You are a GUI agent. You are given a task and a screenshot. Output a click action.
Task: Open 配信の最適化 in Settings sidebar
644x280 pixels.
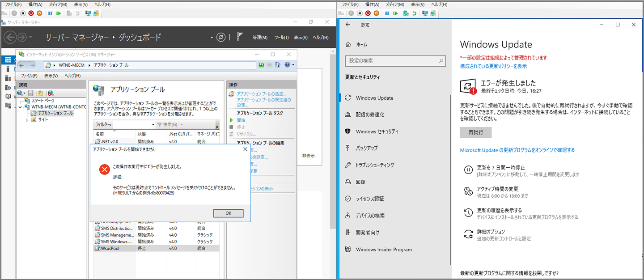click(370, 115)
